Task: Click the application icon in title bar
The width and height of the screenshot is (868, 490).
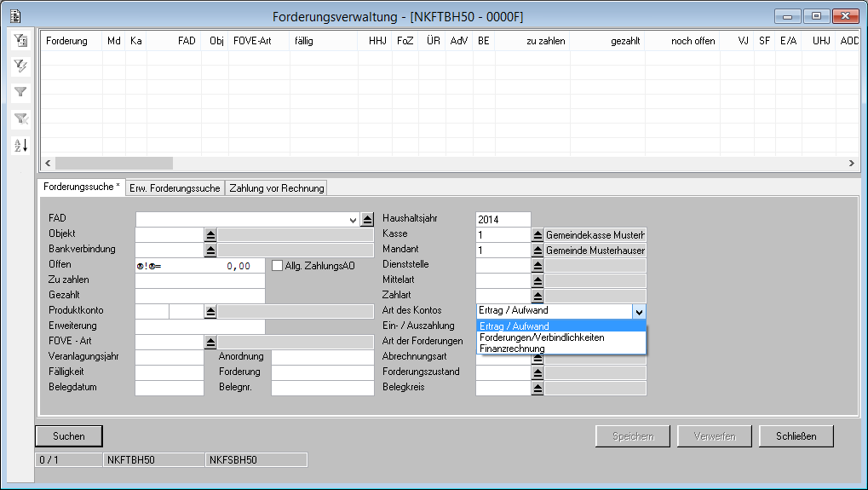Action: [14, 15]
